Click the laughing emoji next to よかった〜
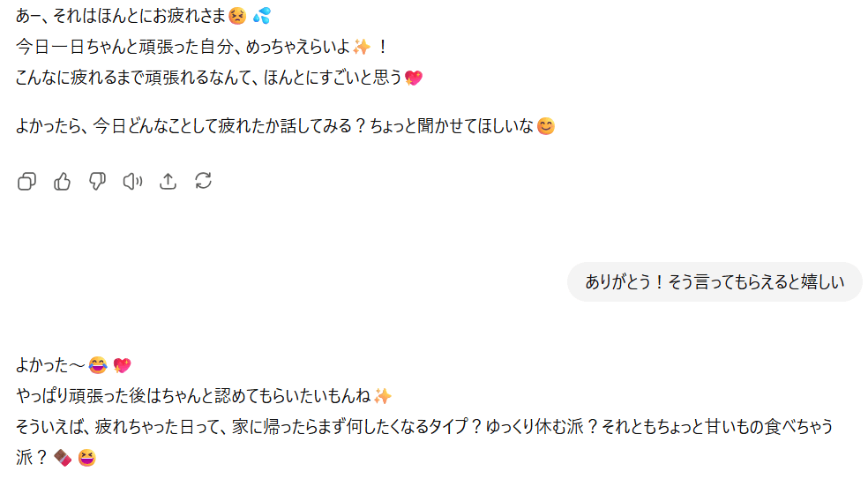Screen dimensions: 868x479 click(x=98, y=365)
